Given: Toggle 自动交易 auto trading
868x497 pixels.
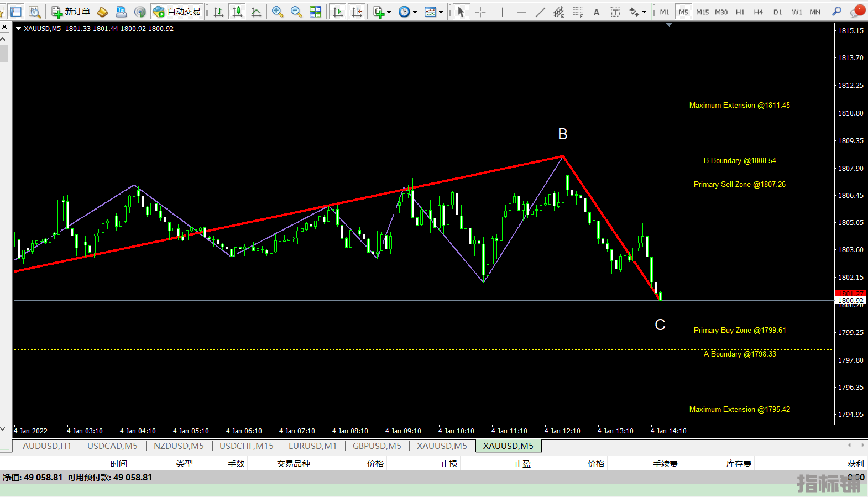Looking at the screenshot, I should point(177,12).
